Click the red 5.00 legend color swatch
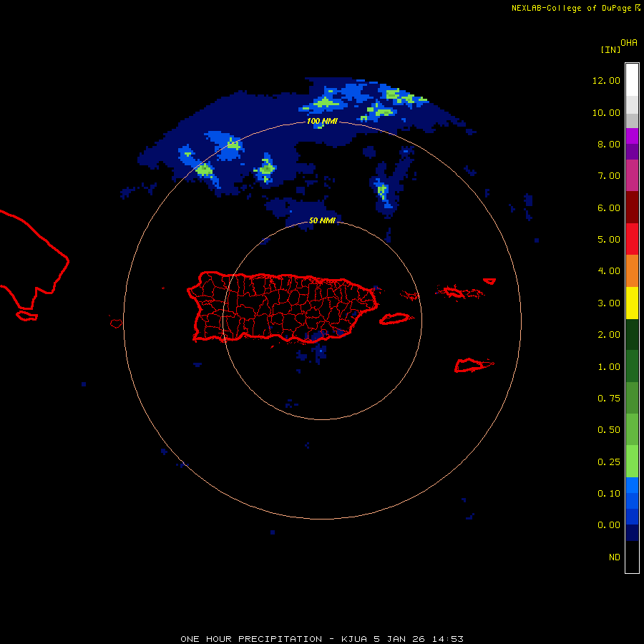Viewport: 644px width, 644px height. (632, 239)
